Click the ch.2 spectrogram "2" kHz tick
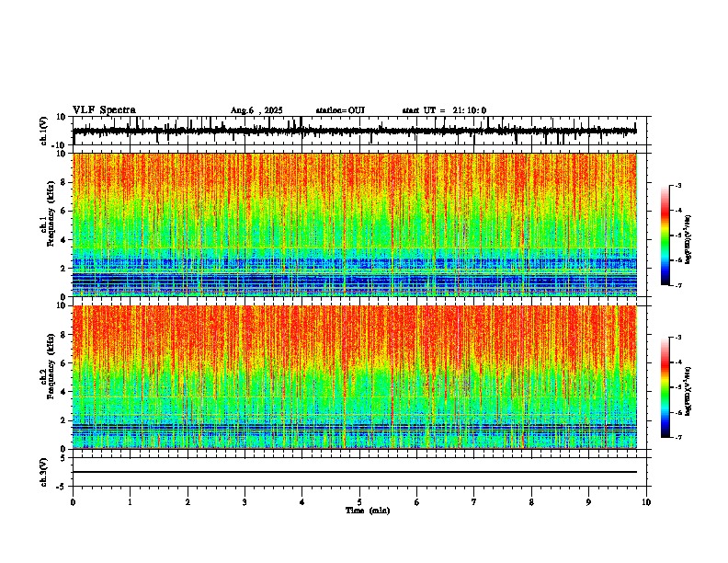 click(x=64, y=420)
